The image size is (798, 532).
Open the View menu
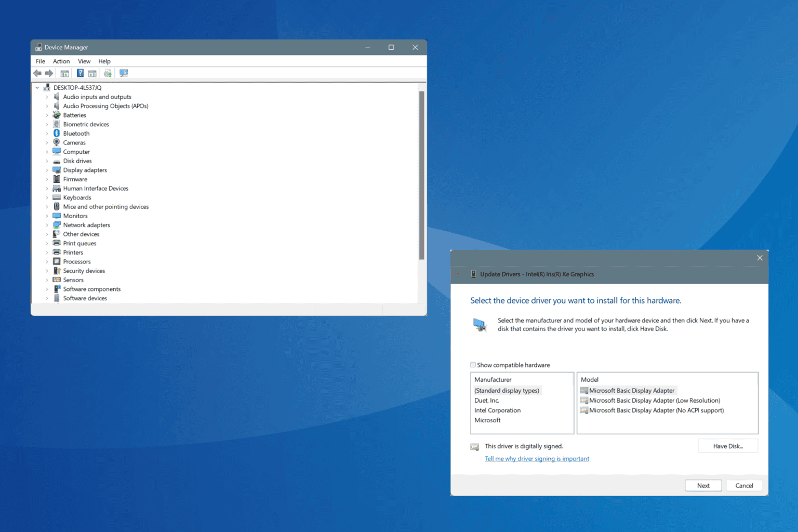(84, 61)
